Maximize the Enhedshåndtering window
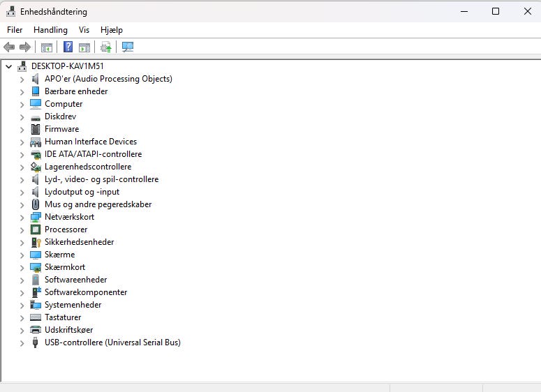Viewport: 541px width, 392px height. pyautogui.click(x=496, y=11)
